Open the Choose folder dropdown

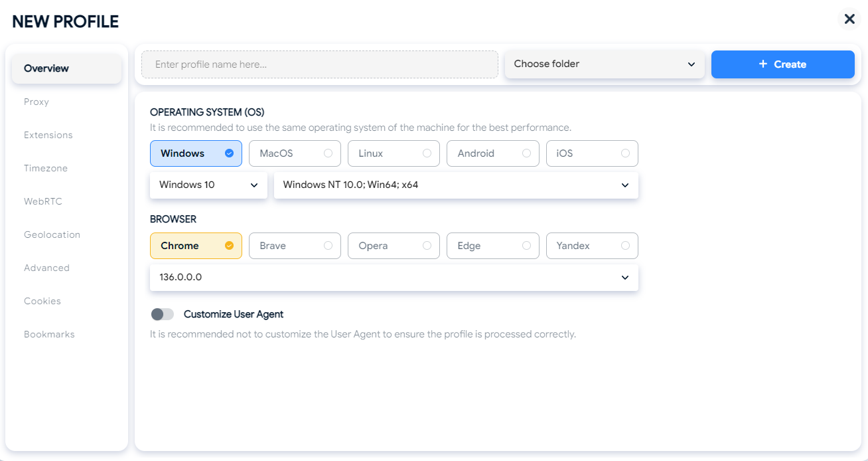coord(605,64)
